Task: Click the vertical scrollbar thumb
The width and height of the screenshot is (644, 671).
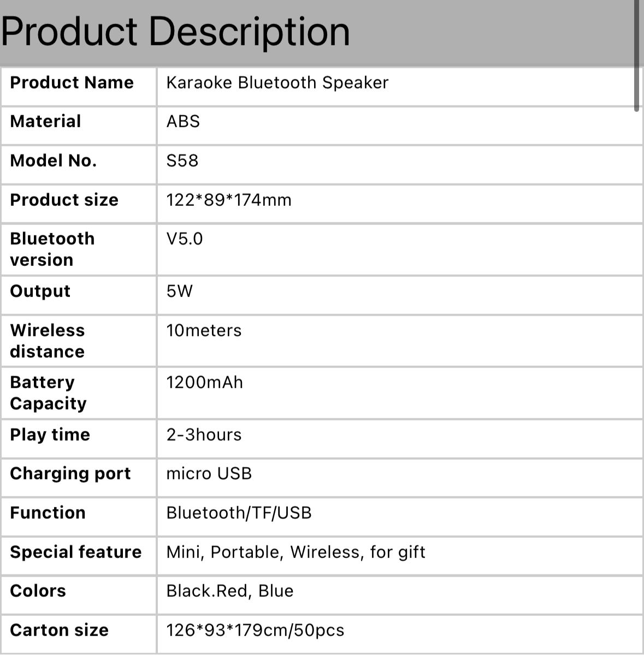Action: pos(636,55)
